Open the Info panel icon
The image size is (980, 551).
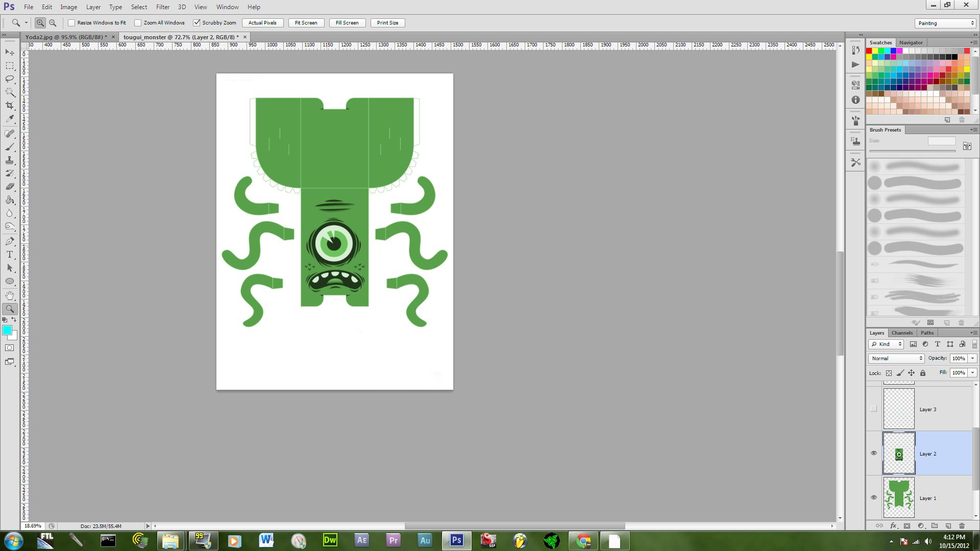coord(855,100)
